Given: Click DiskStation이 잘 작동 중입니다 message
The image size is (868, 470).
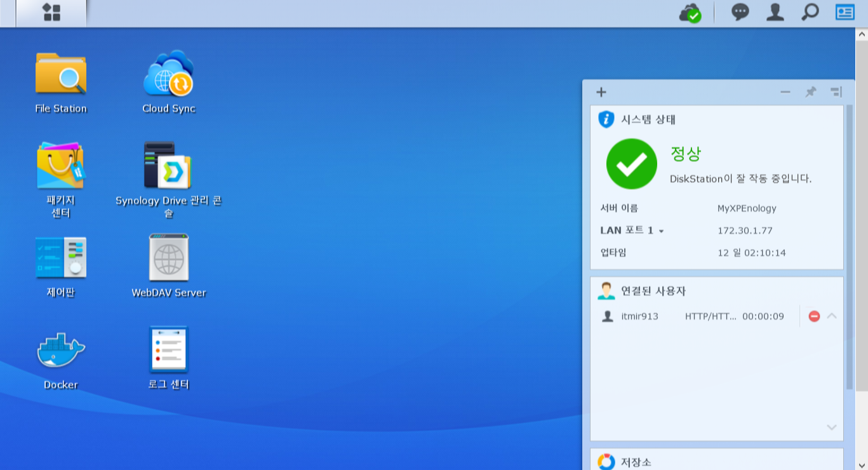Looking at the screenshot, I should [x=741, y=179].
